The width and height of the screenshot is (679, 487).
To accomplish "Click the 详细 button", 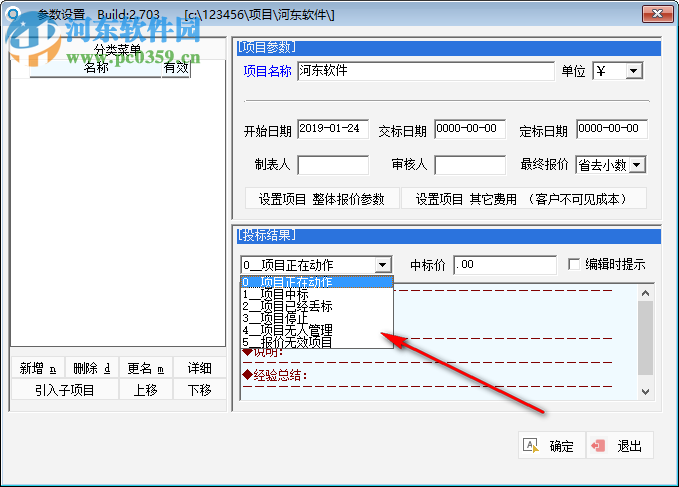I will point(199,368).
